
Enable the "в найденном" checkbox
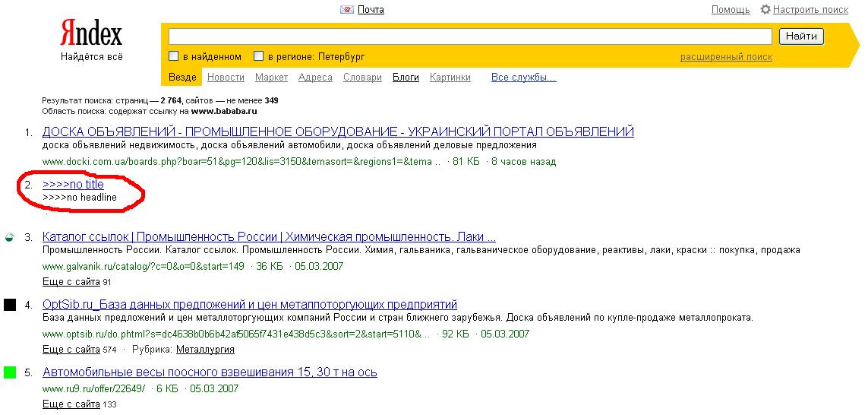click(x=174, y=56)
